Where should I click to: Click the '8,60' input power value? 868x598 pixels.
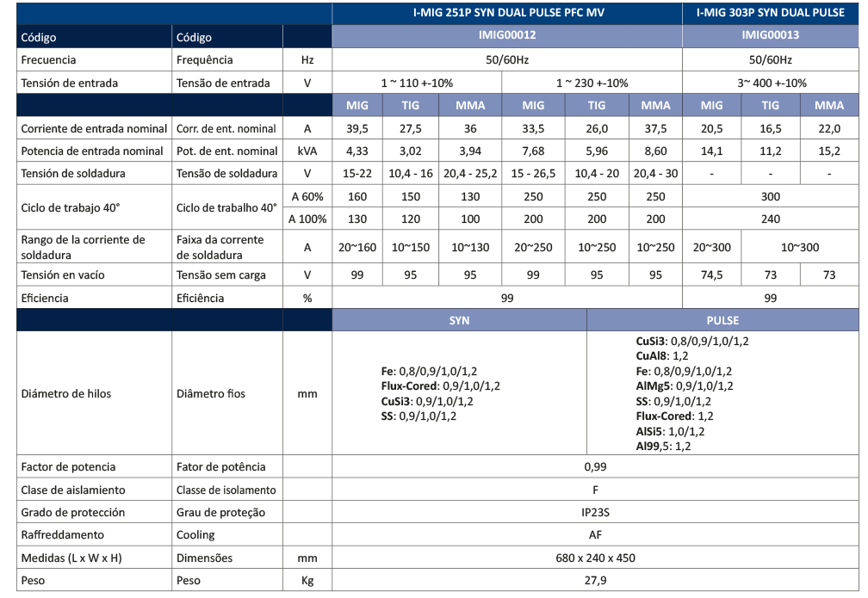pos(655,151)
